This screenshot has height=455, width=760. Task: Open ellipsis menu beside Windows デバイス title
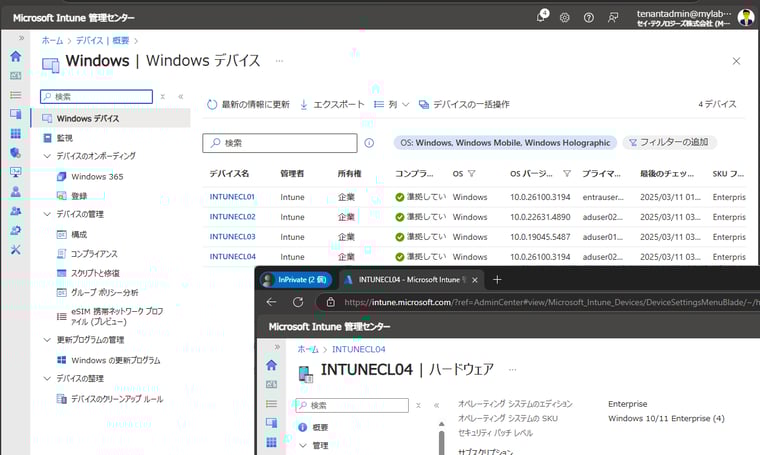click(279, 61)
